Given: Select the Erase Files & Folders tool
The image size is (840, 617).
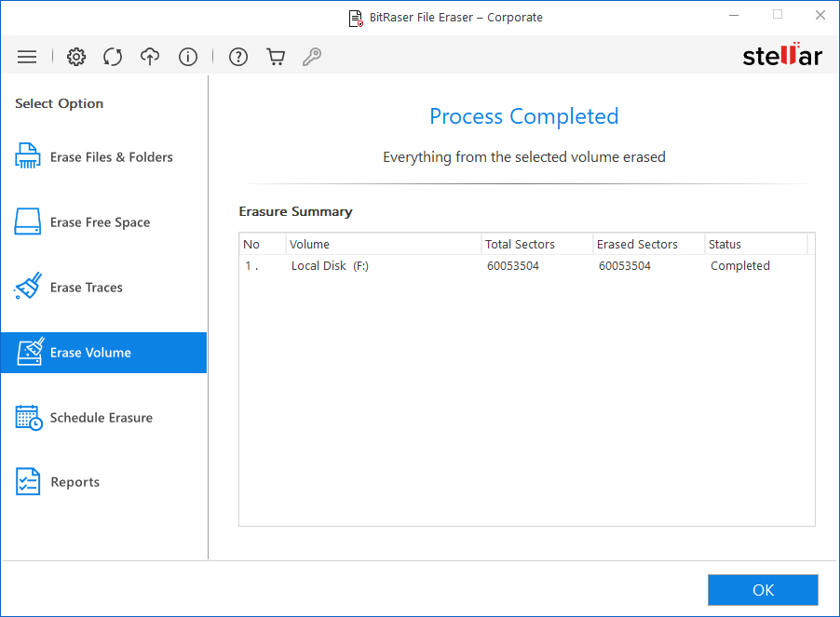Looking at the screenshot, I should coord(94,156).
